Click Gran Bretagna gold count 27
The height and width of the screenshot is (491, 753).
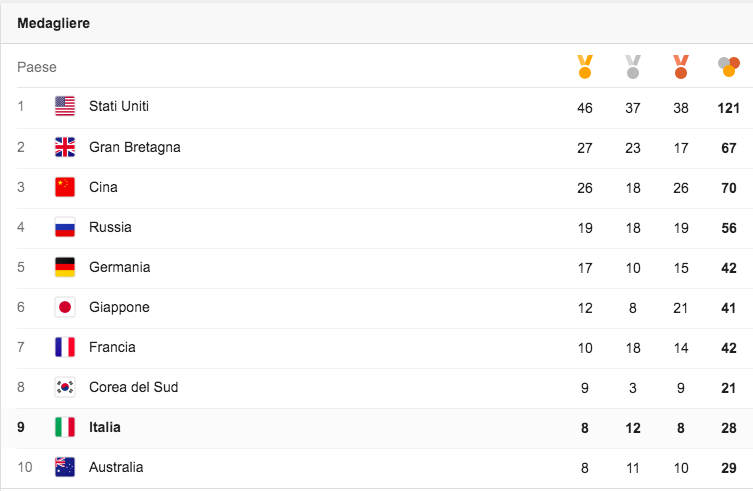[584, 148]
